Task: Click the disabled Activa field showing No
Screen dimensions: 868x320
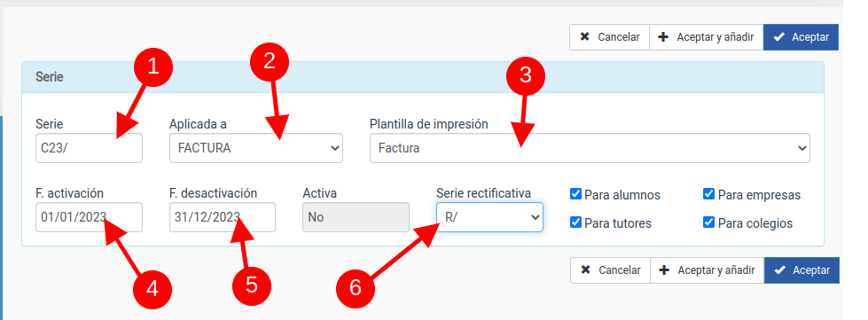Action: click(356, 217)
